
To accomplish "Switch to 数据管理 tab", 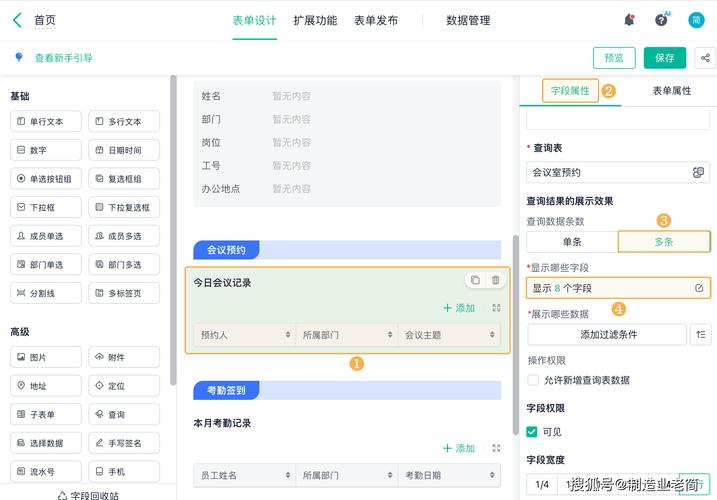I will tap(468, 21).
